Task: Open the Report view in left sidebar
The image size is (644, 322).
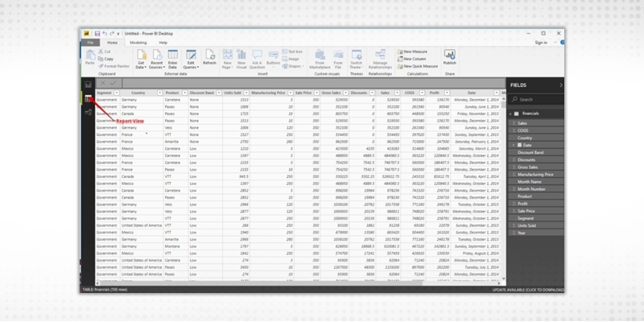Action: click(x=88, y=85)
